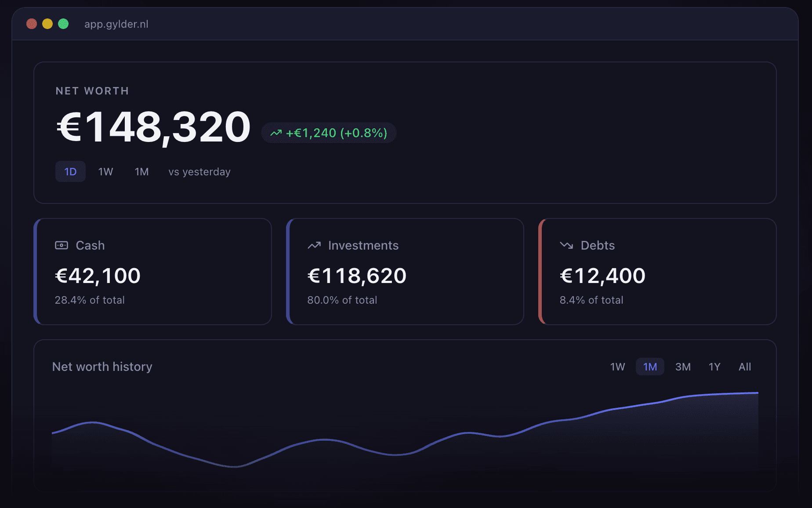
Task: Switch net worth comparison to 1M
Action: (x=141, y=171)
